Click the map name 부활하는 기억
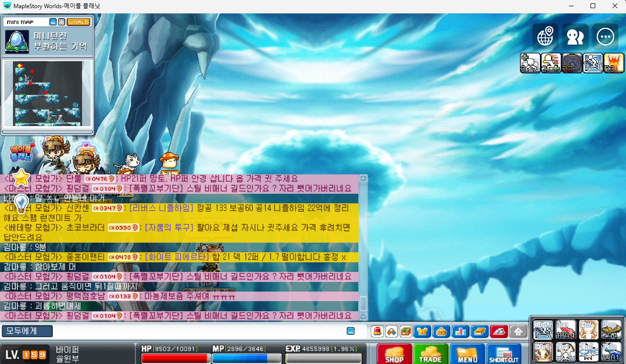626x364 pixels. [60, 47]
